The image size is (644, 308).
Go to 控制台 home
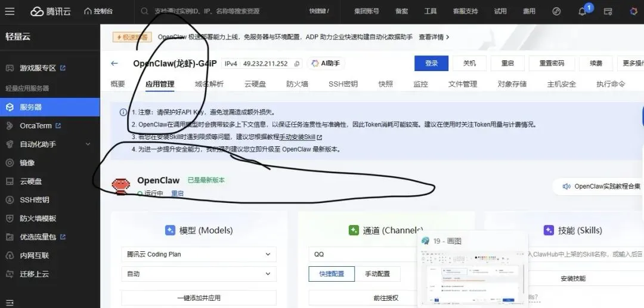[x=98, y=11]
